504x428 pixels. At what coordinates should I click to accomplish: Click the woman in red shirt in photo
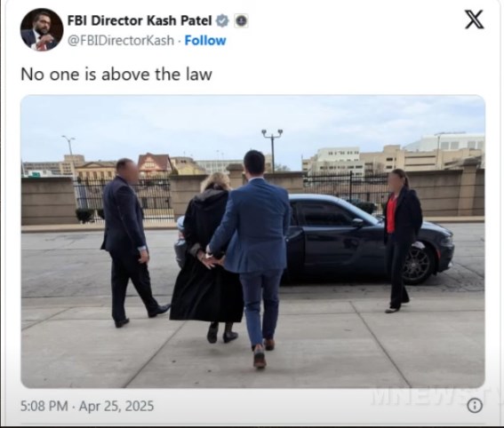[x=403, y=241]
